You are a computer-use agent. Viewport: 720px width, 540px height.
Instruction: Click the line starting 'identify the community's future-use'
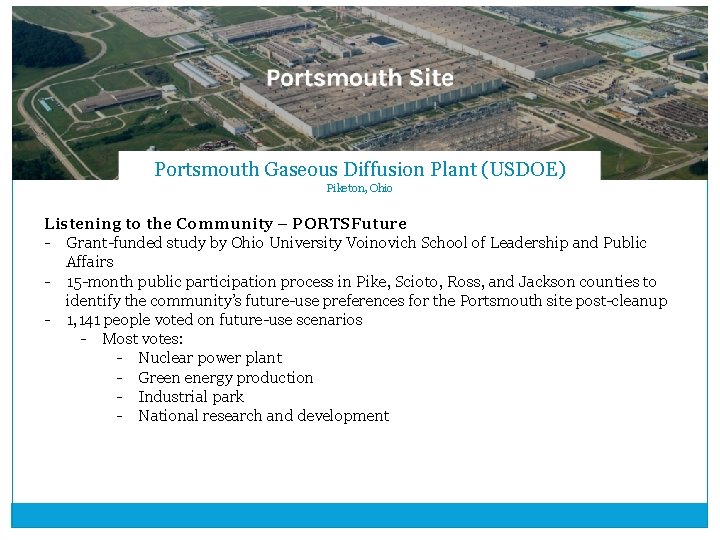click(x=366, y=301)
